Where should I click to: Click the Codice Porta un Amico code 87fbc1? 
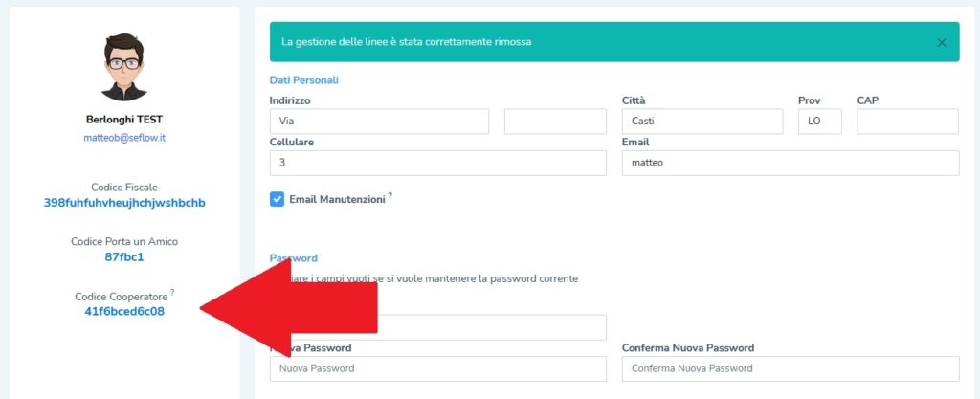(124, 256)
